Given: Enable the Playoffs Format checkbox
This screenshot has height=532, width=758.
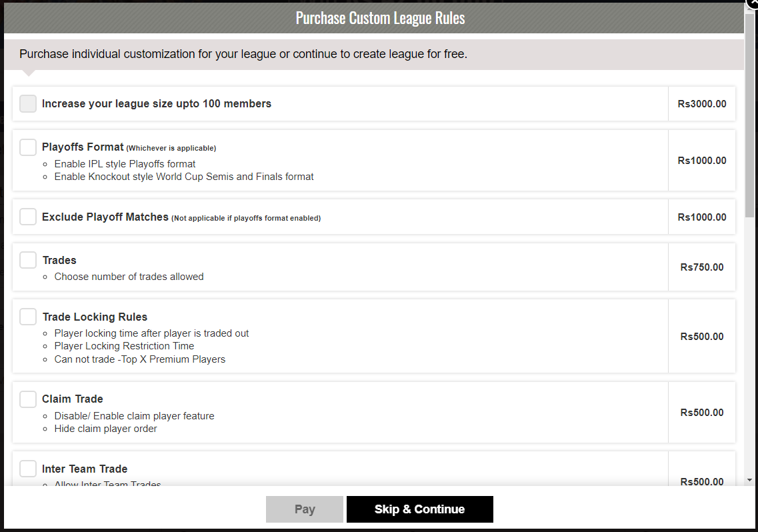Looking at the screenshot, I should [x=28, y=147].
